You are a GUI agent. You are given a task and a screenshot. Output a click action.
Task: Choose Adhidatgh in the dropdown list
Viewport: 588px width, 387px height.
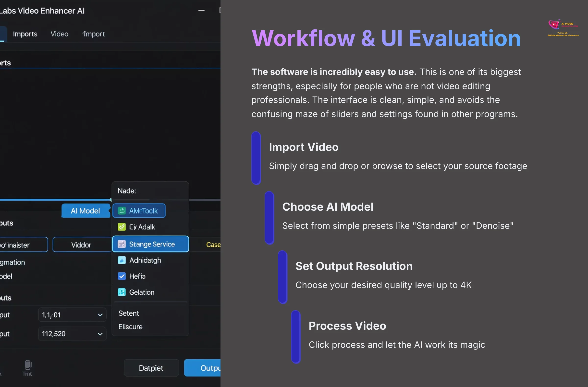click(150, 260)
